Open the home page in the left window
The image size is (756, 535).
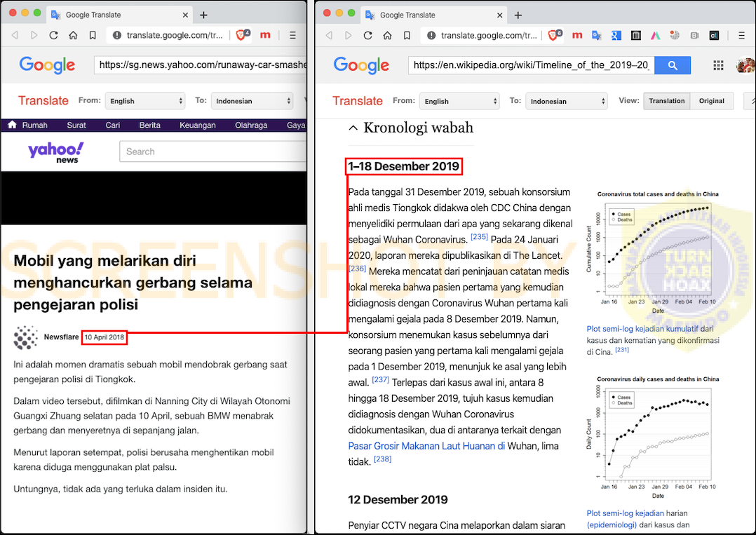point(73,35)
